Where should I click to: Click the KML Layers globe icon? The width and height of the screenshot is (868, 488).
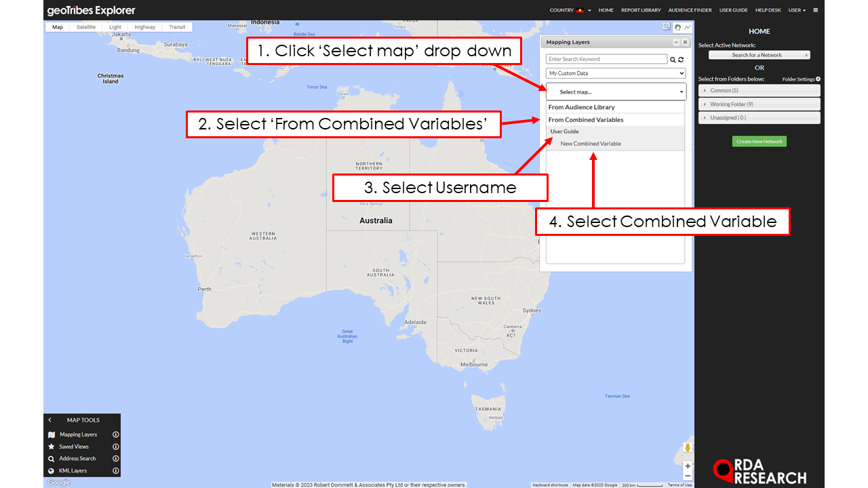point(52,470)
